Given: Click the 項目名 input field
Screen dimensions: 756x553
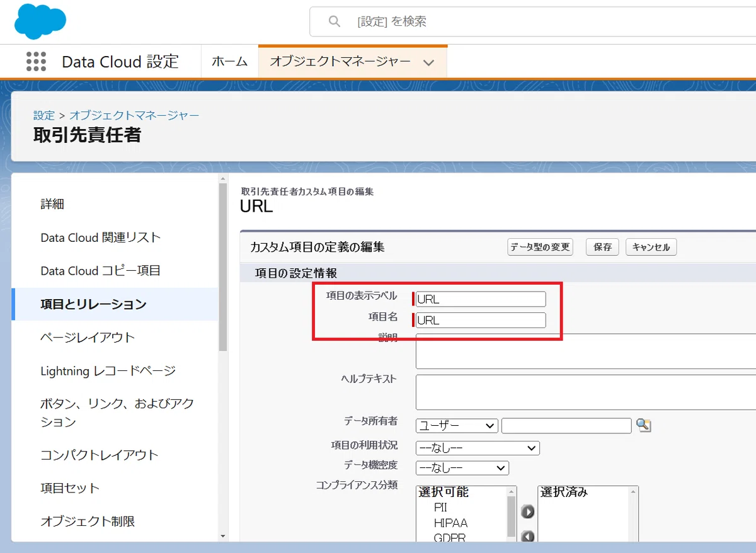Looking at the screenshot, I should 481,320.
